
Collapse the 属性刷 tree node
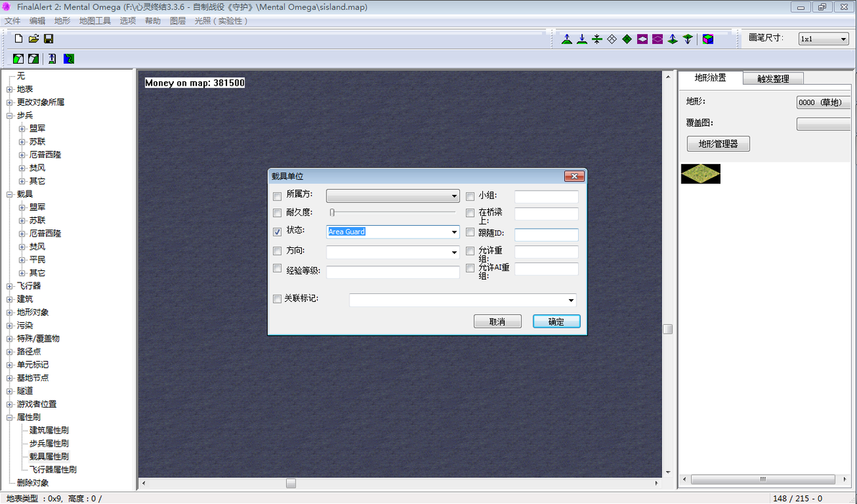coord(9,417)
